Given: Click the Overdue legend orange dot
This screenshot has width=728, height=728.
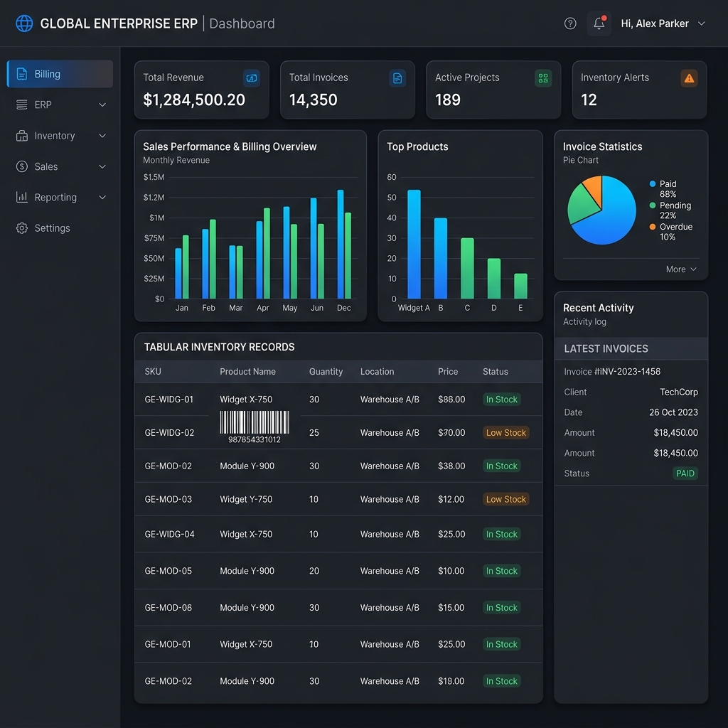Looking at the screenshot, I should [653, 227].
